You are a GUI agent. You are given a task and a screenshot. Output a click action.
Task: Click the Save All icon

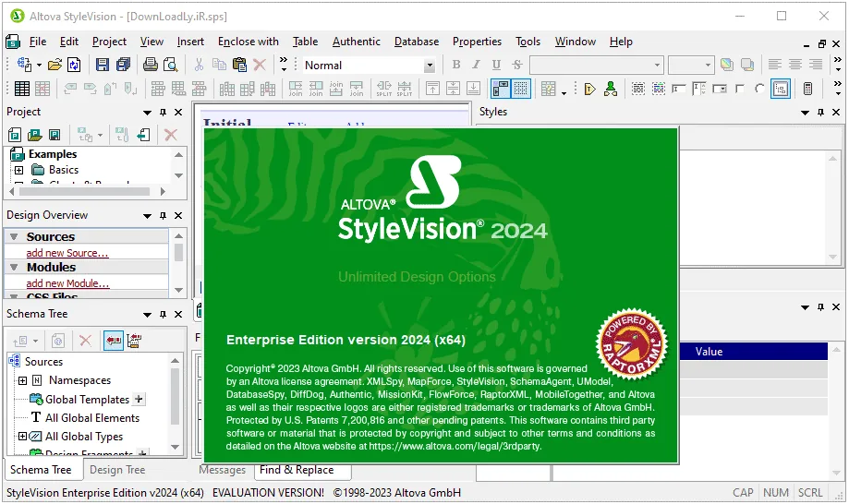[x=124, y=65]
